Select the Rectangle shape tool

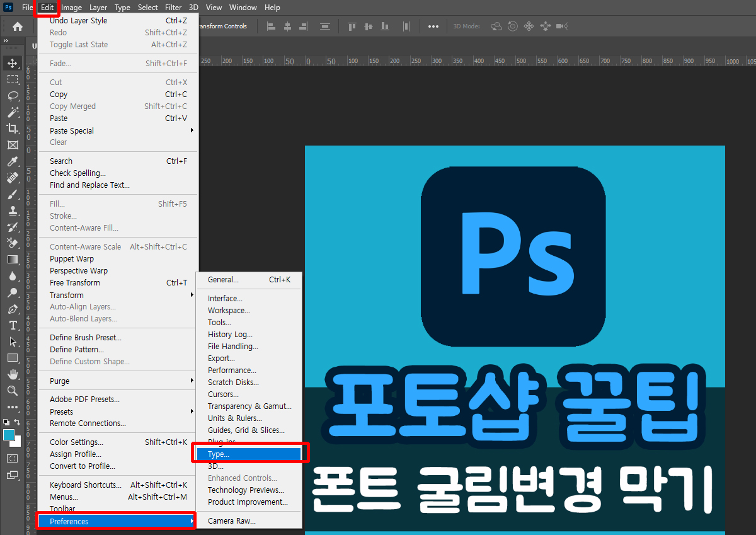(x=12, y=358)
